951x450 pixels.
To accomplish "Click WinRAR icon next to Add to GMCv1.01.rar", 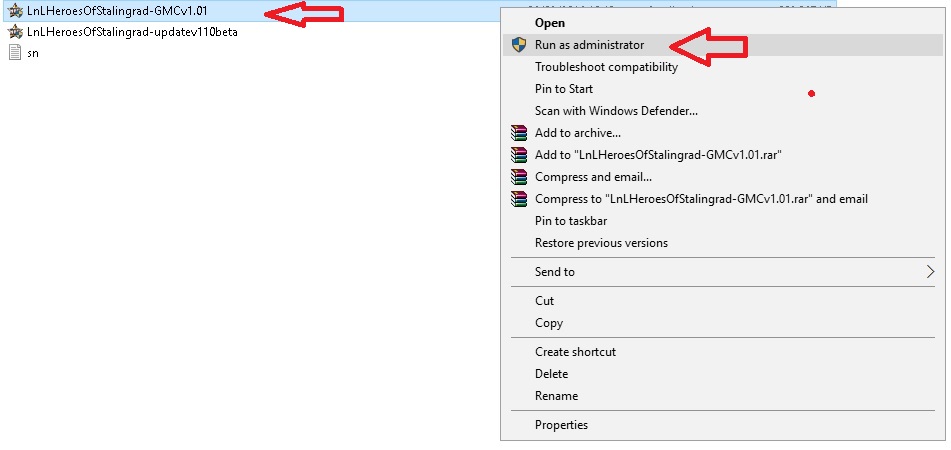I will [519, 155].
